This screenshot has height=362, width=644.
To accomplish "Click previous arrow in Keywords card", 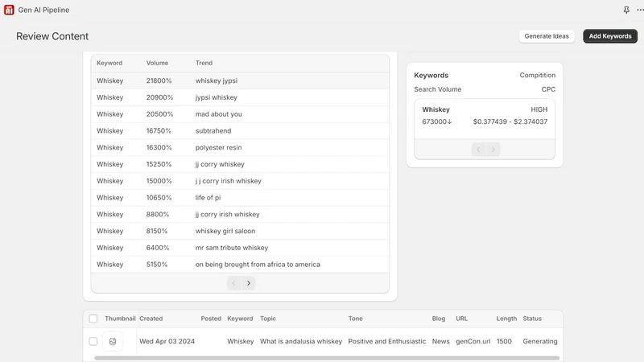I will click(478, 150).
